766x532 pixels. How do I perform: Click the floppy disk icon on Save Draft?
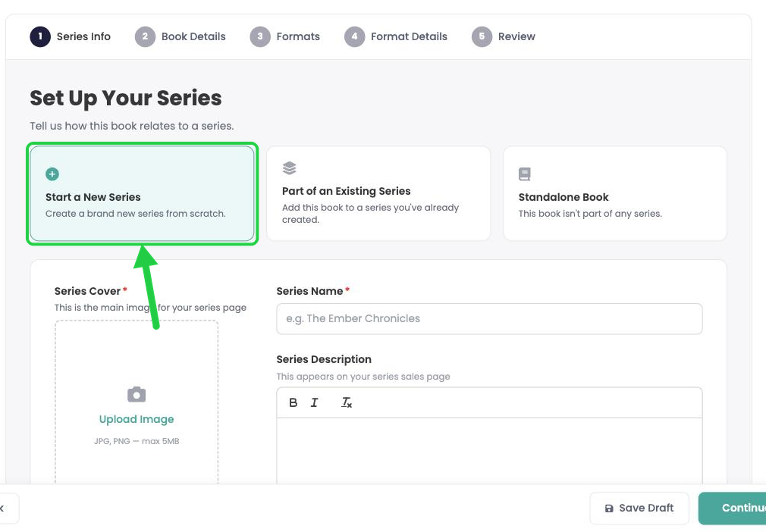pyautogui.click(x=609, y=509)
